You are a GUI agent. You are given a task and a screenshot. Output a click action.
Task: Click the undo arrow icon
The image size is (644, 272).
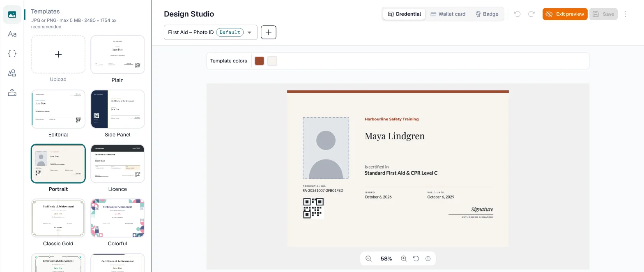517,14
